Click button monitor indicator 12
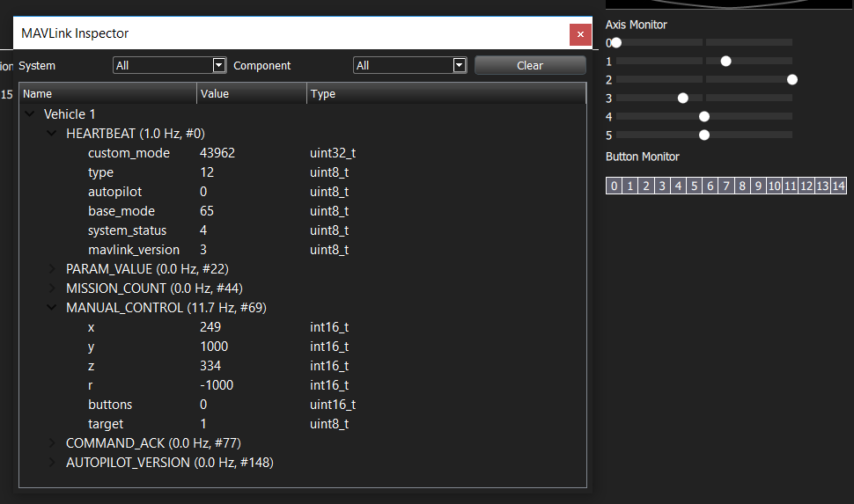Screen dimensions: 854x504 tap(806, 186)
